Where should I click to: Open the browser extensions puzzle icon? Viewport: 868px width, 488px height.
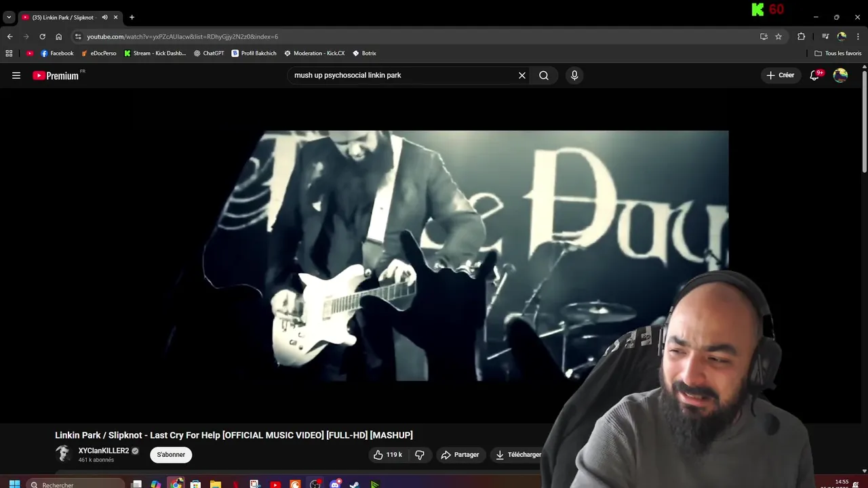click(x=801, y=37)
